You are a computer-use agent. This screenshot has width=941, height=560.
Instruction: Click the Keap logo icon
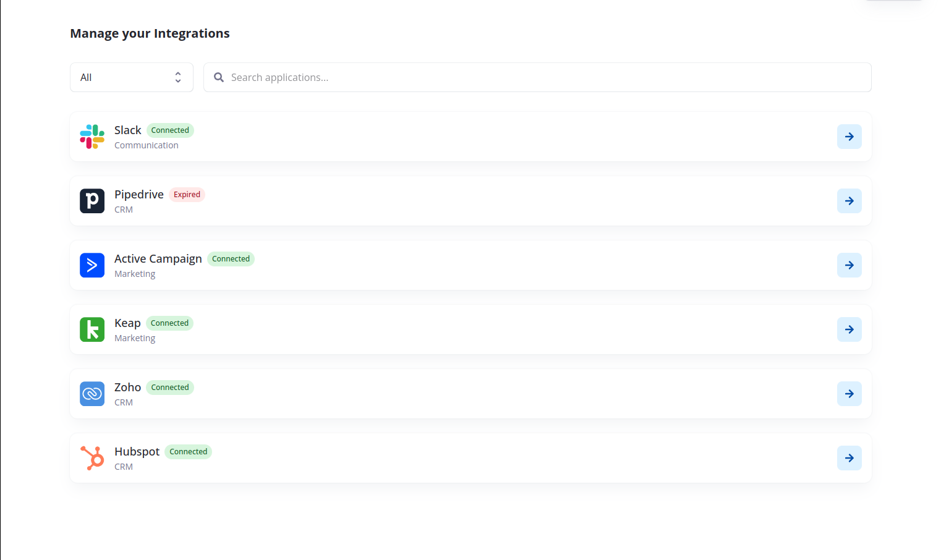[x=92, y=329]
